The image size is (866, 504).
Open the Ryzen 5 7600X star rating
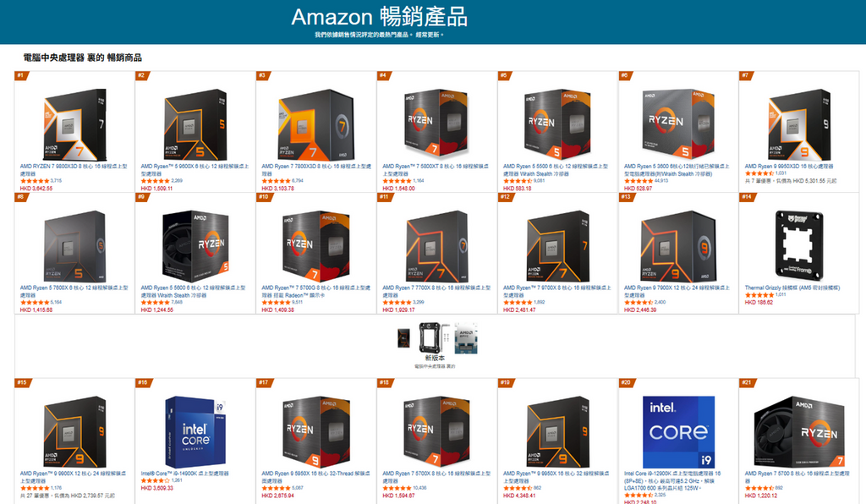(34, 303)
